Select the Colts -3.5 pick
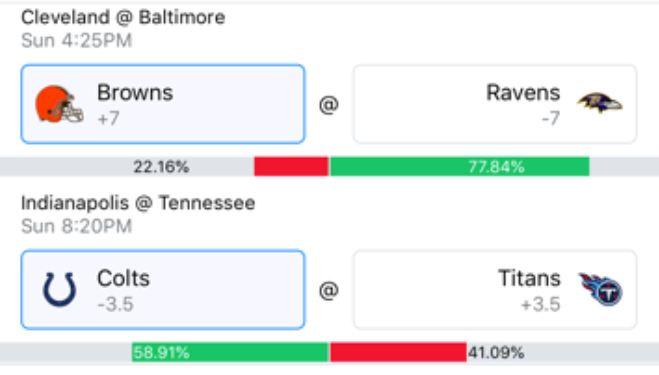Viewport: 659px width, 375px height. (x=163, y=290)
